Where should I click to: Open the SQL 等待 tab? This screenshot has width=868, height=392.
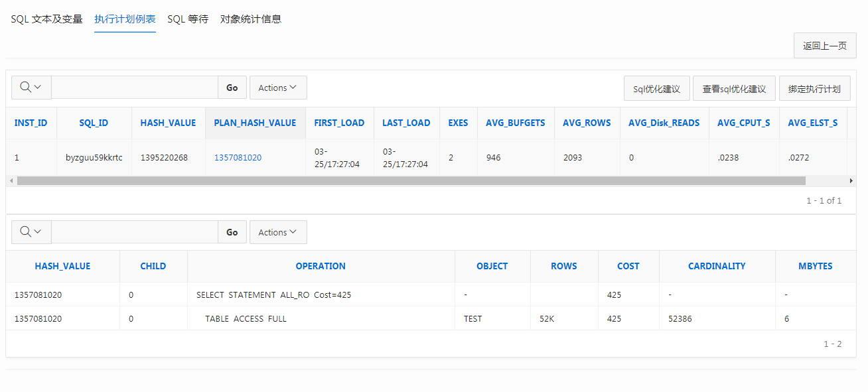click(188, 19)
